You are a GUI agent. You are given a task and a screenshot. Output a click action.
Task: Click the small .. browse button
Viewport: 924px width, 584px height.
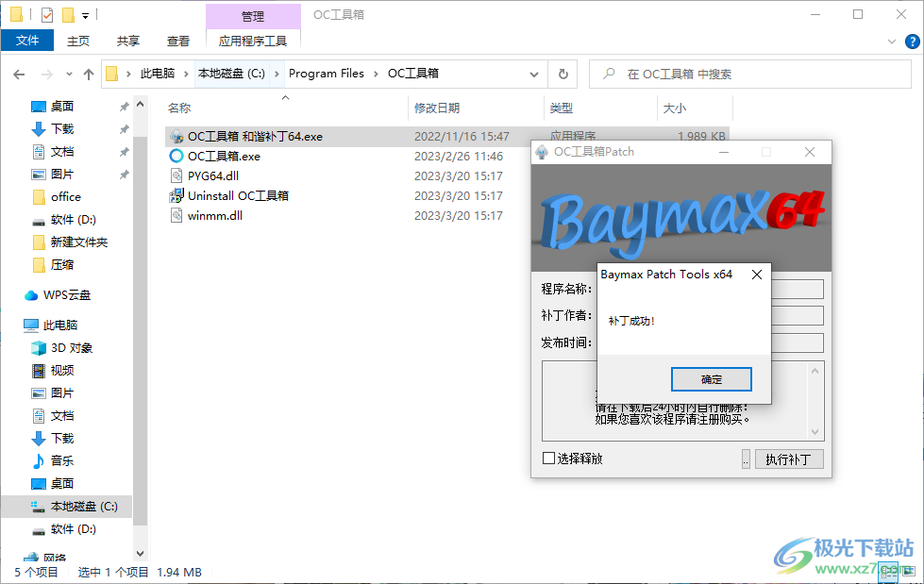(x=746, y=459)
